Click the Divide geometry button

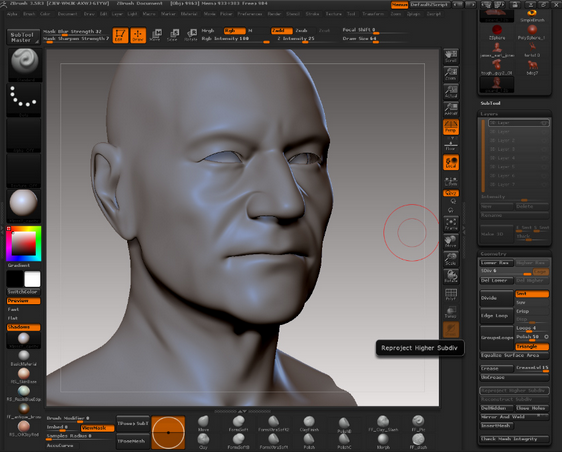point(496,298)
